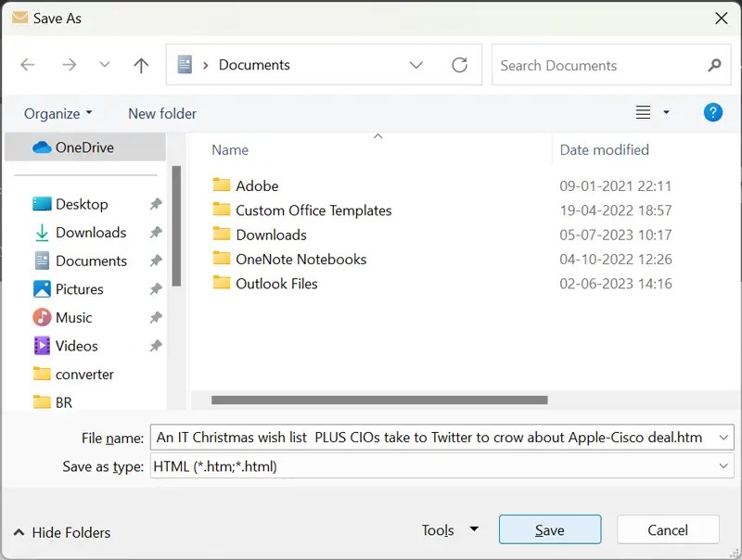Click the Forward navigation arrow
Screen dimensions: 742x560
tap(69, 65)
